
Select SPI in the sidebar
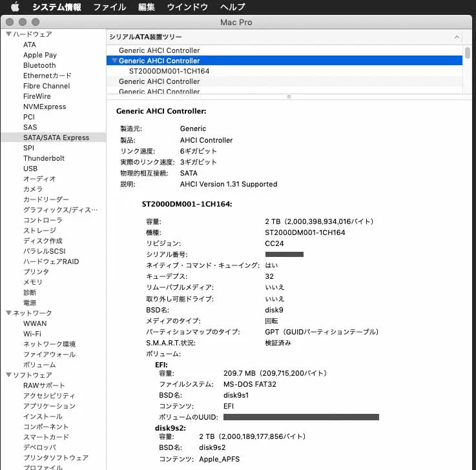click(28, 148)
